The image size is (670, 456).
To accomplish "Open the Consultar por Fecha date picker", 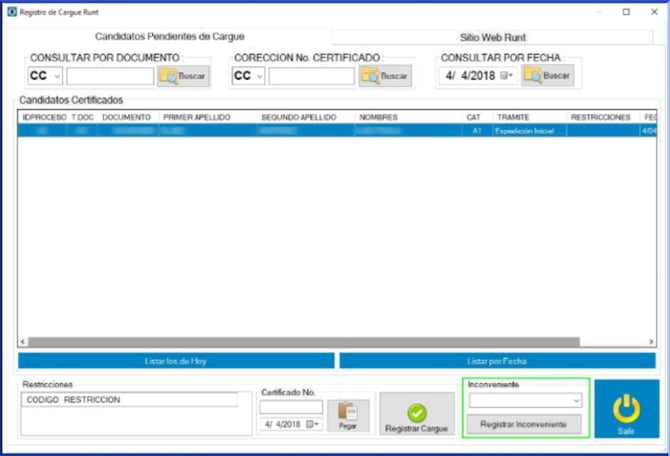I will [508, 76].
